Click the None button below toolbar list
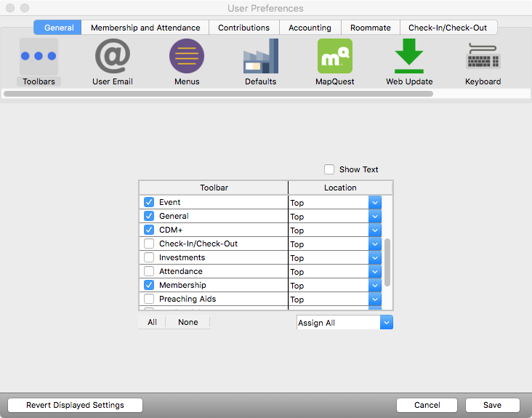532x418 pixels. 188,322
